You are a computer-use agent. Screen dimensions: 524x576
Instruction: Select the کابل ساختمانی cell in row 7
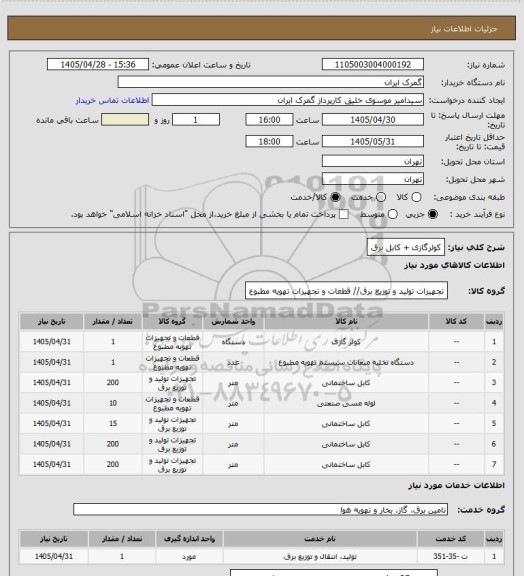(346, 465)
